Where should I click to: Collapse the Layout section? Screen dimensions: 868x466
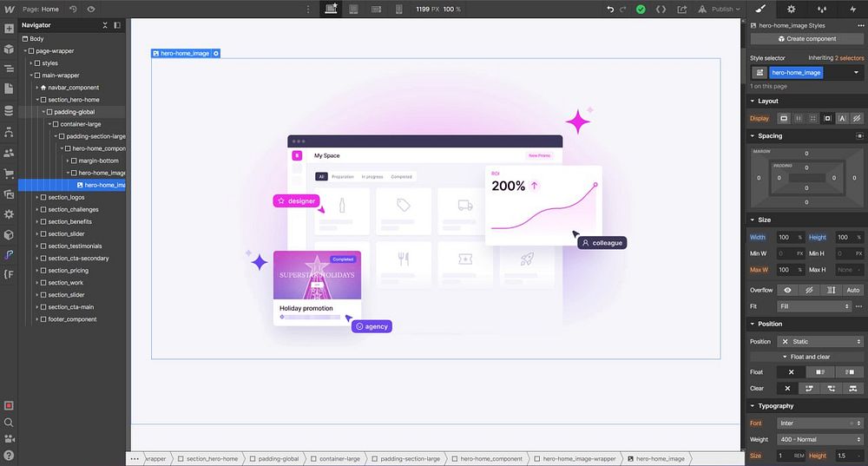[x=753, y=102]
